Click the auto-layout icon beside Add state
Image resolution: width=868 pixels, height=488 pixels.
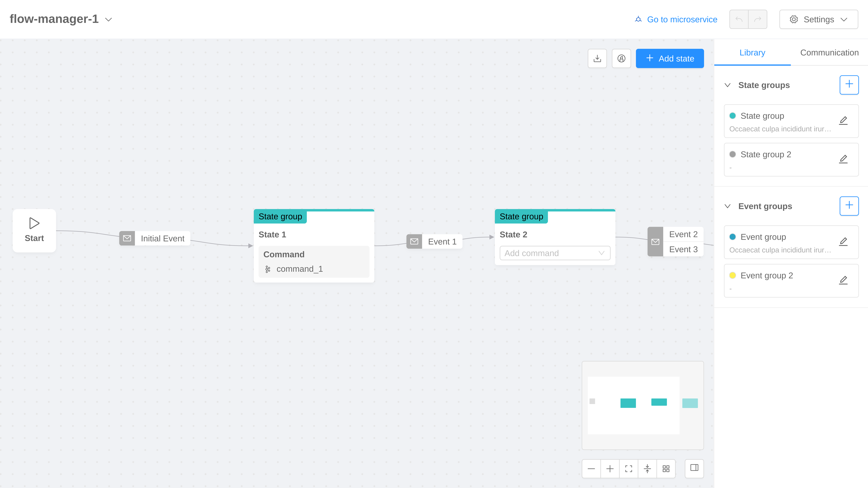[x=621, y=59]
